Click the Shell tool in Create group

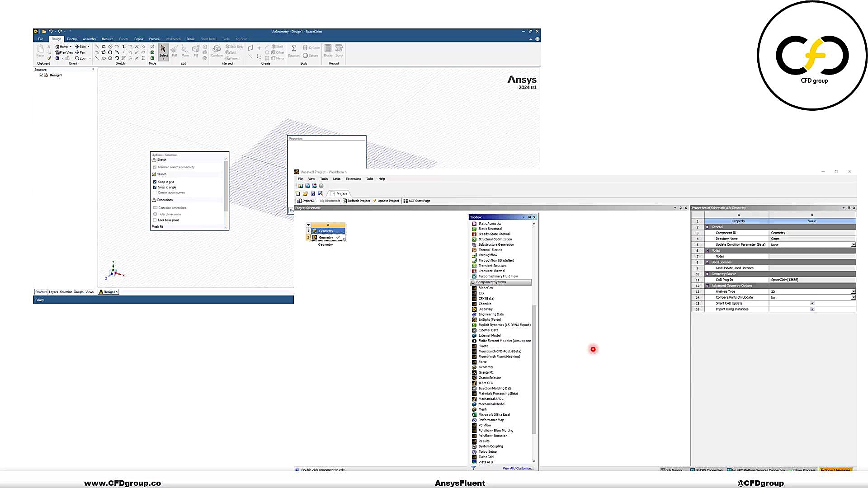pyautogui.click(x=277, y=47)
